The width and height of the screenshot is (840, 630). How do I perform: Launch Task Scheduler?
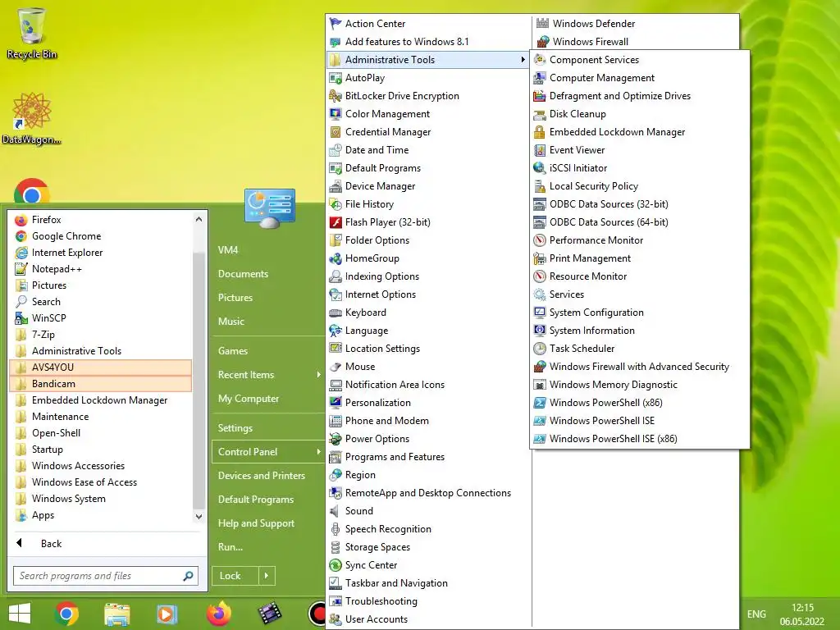coord(640,348)
